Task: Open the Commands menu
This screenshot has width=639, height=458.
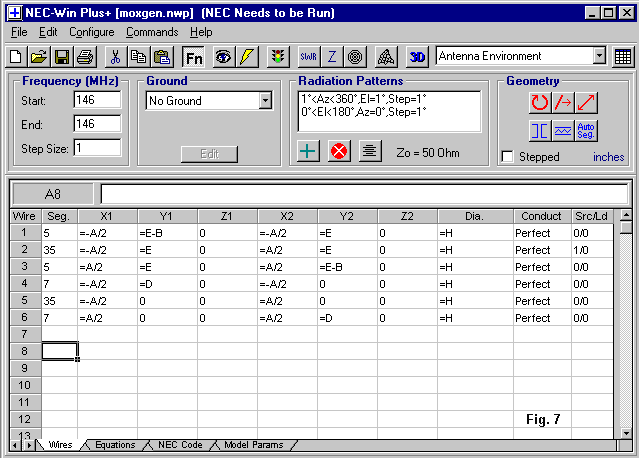Action: (151, 32)
